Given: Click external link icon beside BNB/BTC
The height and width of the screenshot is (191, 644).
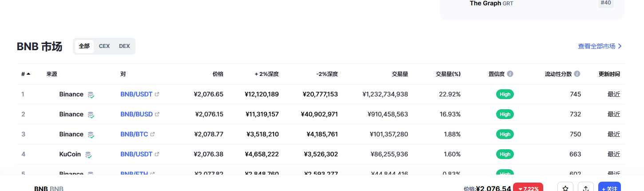Looking at the screenshot, I should [x=153, y=134].
